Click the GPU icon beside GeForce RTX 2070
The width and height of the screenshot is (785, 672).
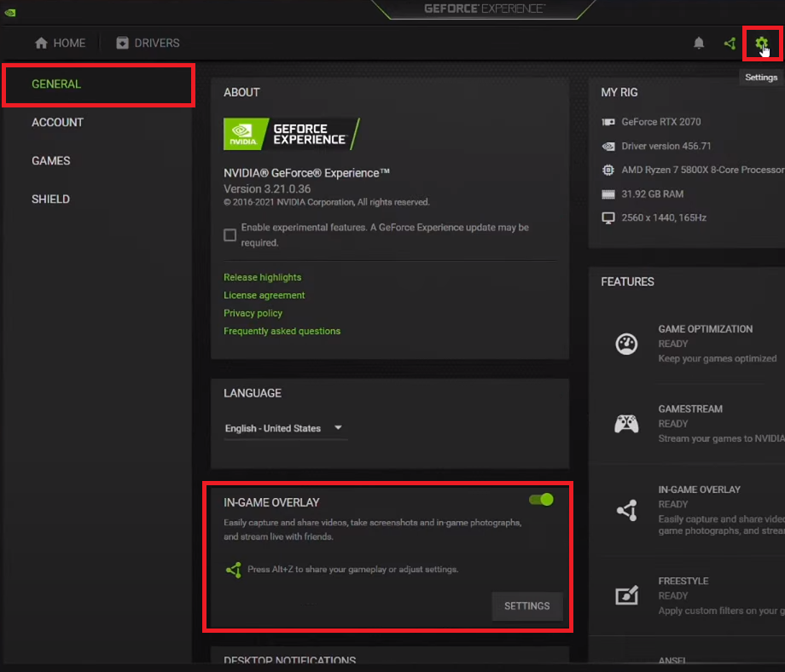tap(608, 122)
